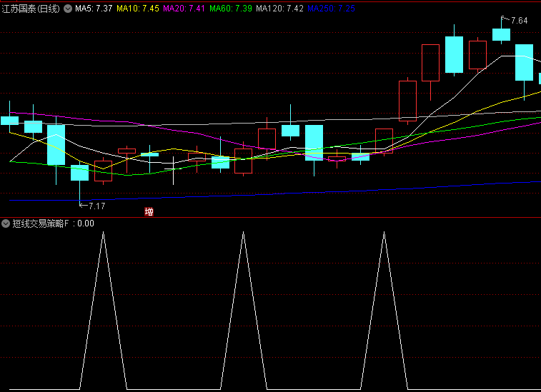
Task: Click the magenta MA20: 7.41 label
Action: [x=184, y=9]
